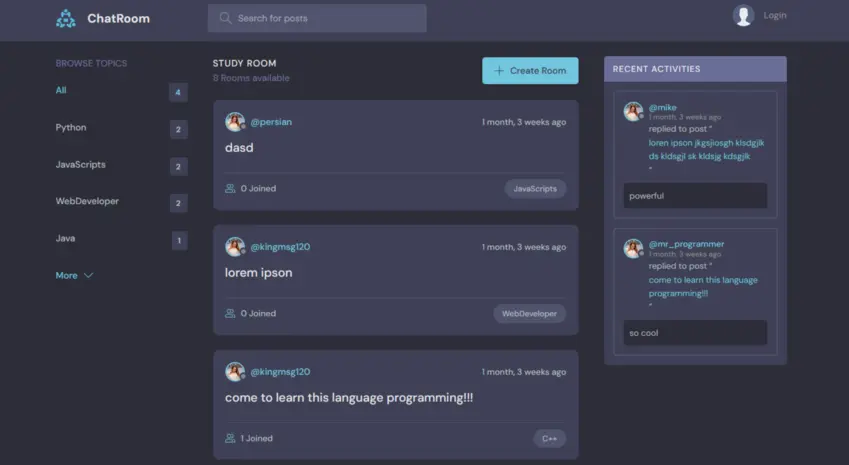Select the Python topic
The width and height of the screenshot is (849, 465).
click(71, 128)
